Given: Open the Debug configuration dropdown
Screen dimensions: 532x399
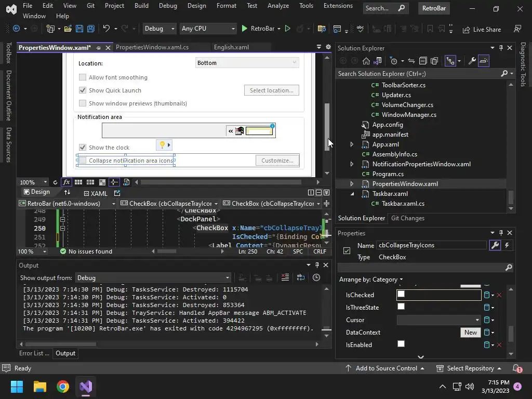Looking at the screenshot, I should point(159,29).
